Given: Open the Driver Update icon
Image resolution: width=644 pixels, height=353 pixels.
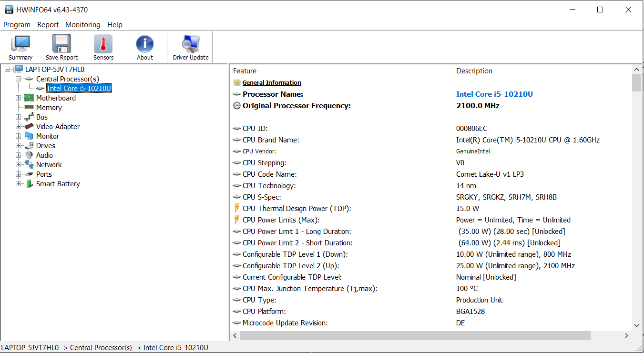Looking at the screenshot, I should coord(191,44).
